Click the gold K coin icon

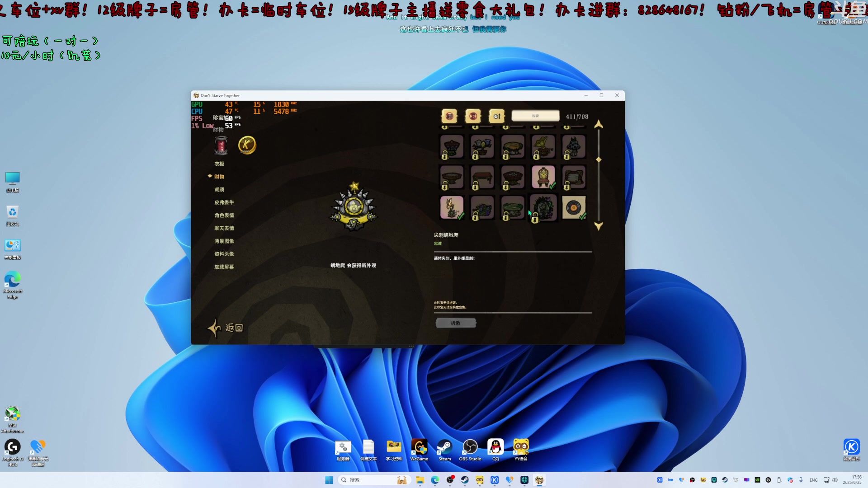[247, 145]
